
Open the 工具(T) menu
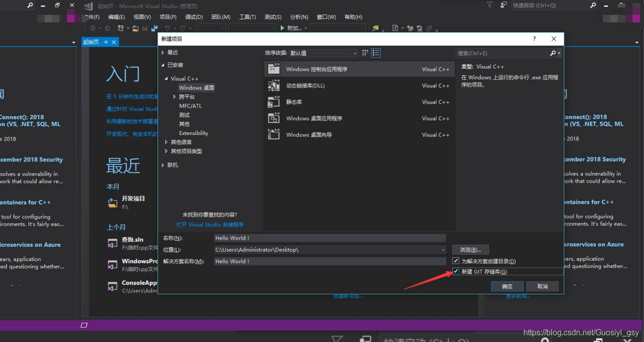point(248,17)
